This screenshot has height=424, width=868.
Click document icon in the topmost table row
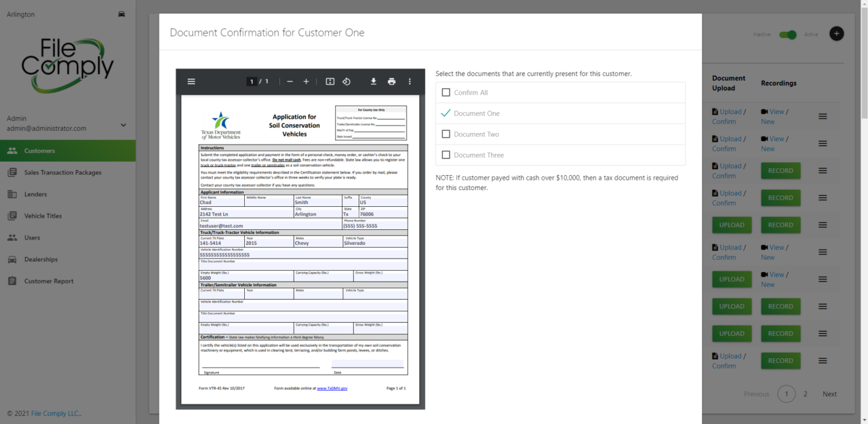point(715,112)
